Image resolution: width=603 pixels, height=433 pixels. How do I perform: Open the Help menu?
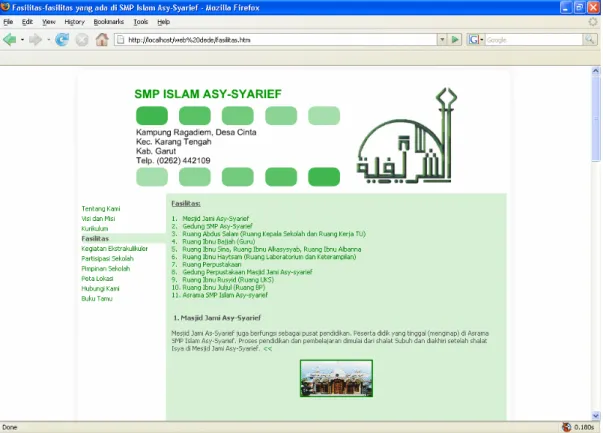(163, 22)
